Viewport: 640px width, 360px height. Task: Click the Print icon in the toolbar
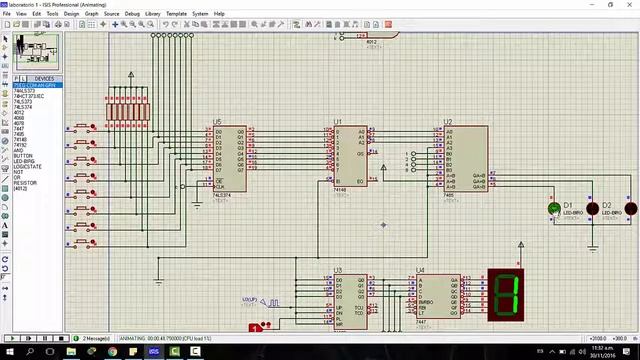58,24
